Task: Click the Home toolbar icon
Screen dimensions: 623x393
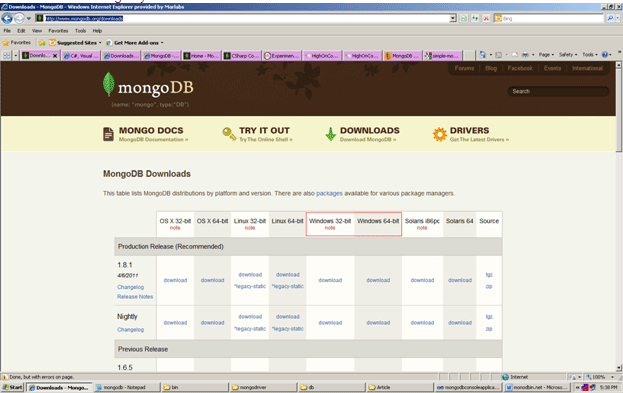Action: click(x=482, y=55)
